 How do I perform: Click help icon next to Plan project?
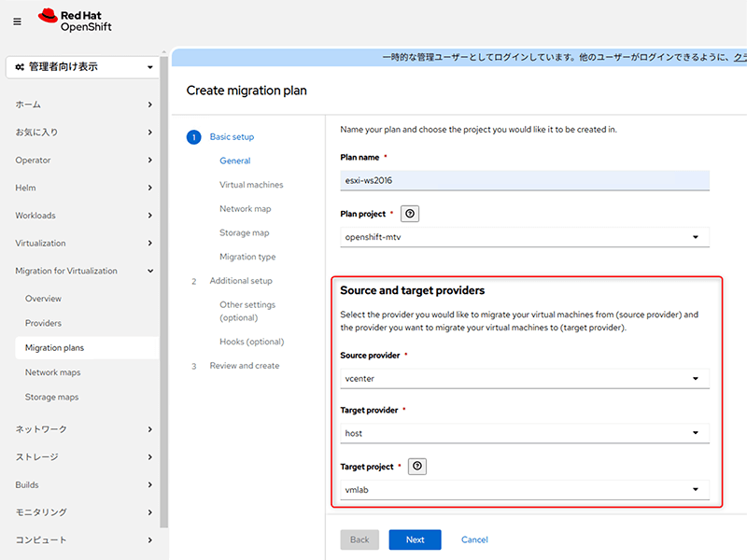click(411, 214)
